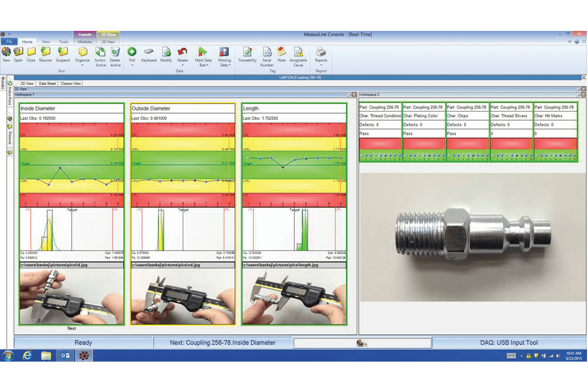Switch to the Data Sheet tab
Image resolution: width=588 pixels, height=392 pixels.
[48, 84]
